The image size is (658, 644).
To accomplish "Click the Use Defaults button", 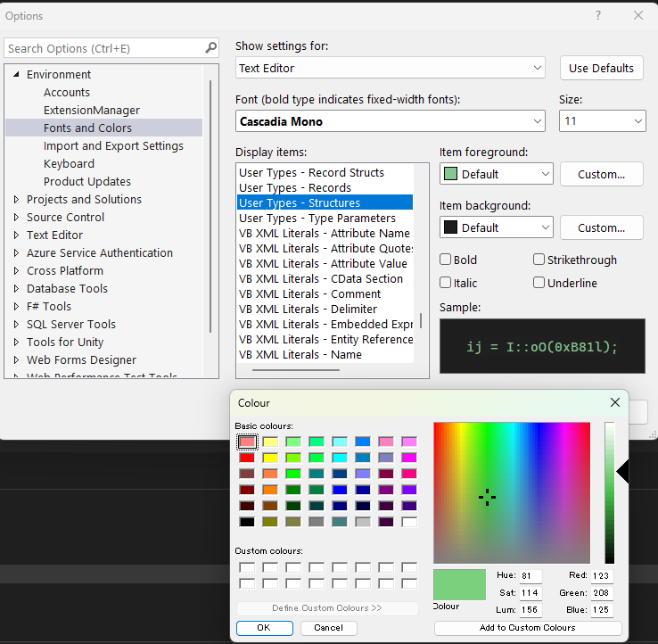I will click(601, 68).
